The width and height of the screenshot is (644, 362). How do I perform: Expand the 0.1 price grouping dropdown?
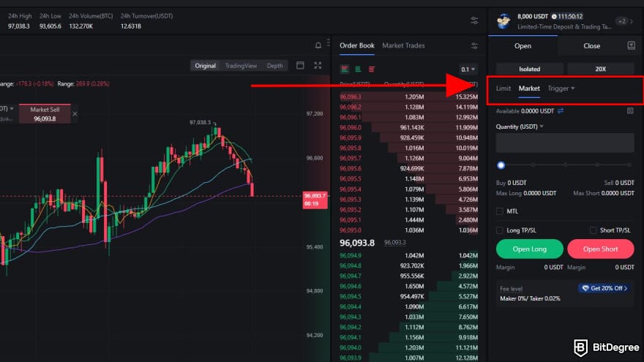coord(468,69)
